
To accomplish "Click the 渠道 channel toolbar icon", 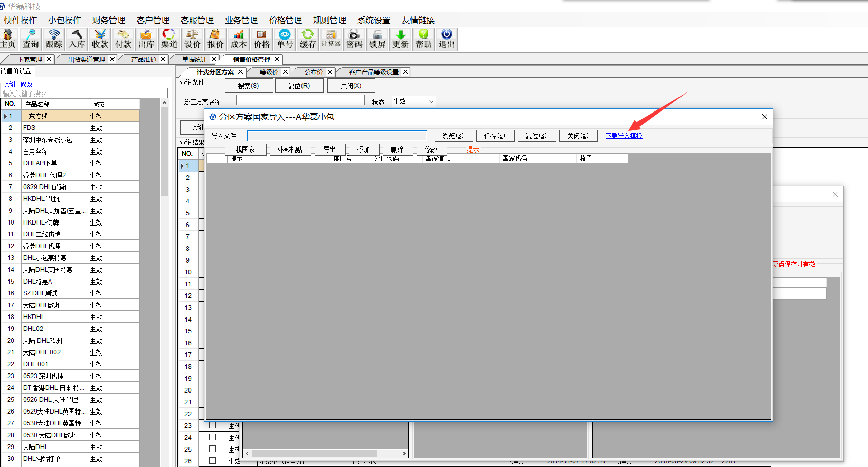I will pos(169,40).
